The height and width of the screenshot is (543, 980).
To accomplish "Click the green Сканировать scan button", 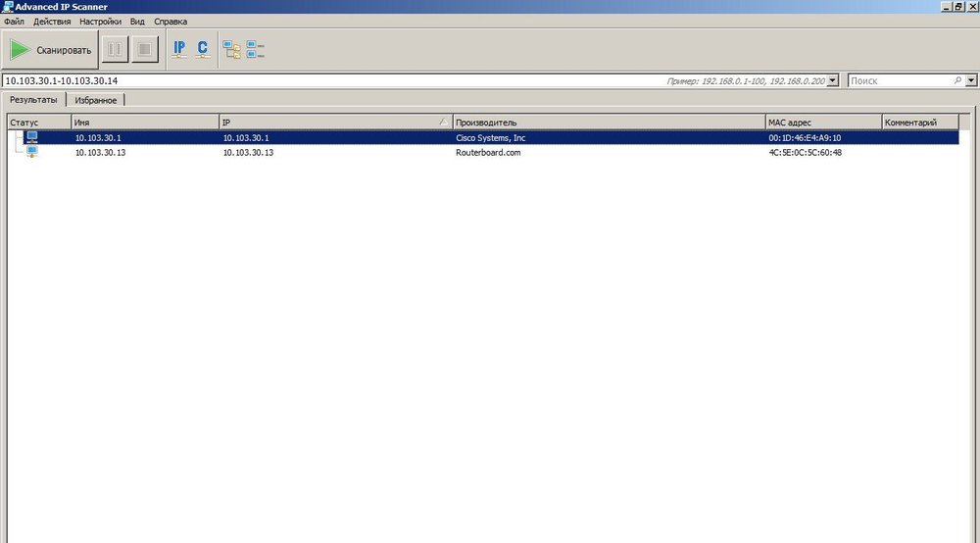I will pyautogui.click(x=50, y=50).
